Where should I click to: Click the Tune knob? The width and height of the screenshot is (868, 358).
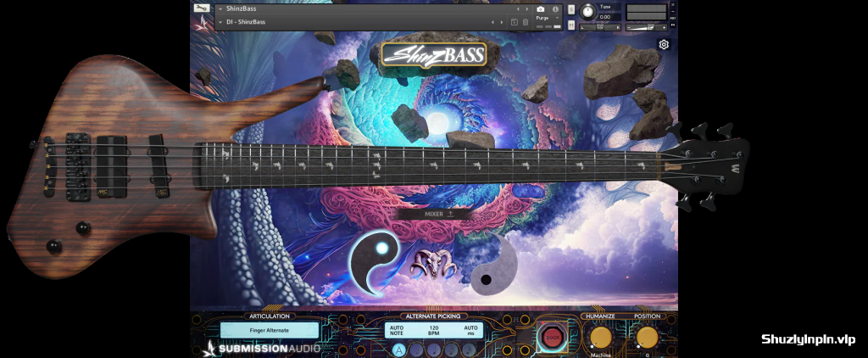[x=588, y=11]
